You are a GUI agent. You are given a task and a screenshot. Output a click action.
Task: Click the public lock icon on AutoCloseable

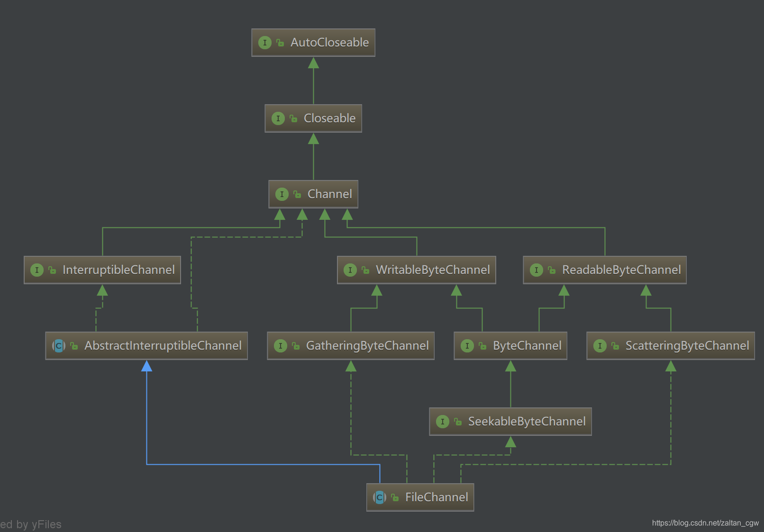coord(280,43)
